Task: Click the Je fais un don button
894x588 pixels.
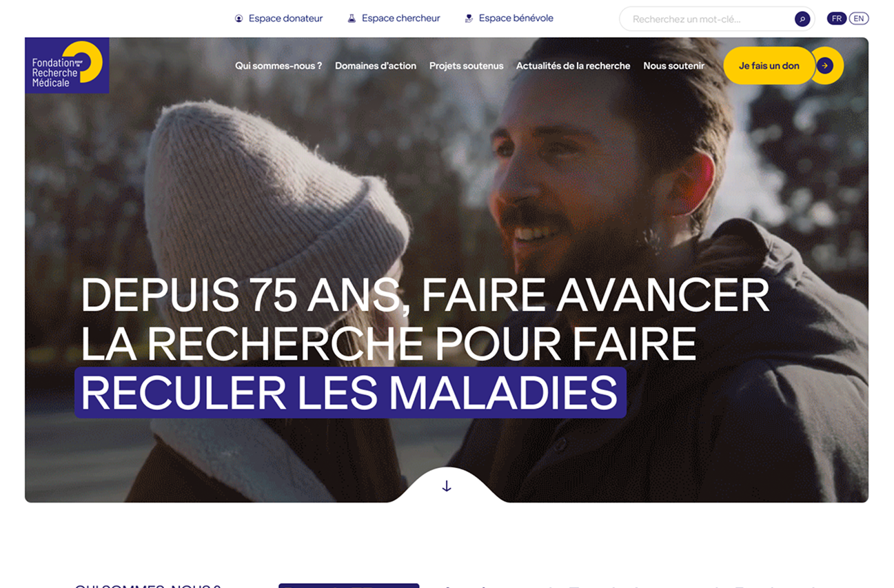Action: coord(769,65)
